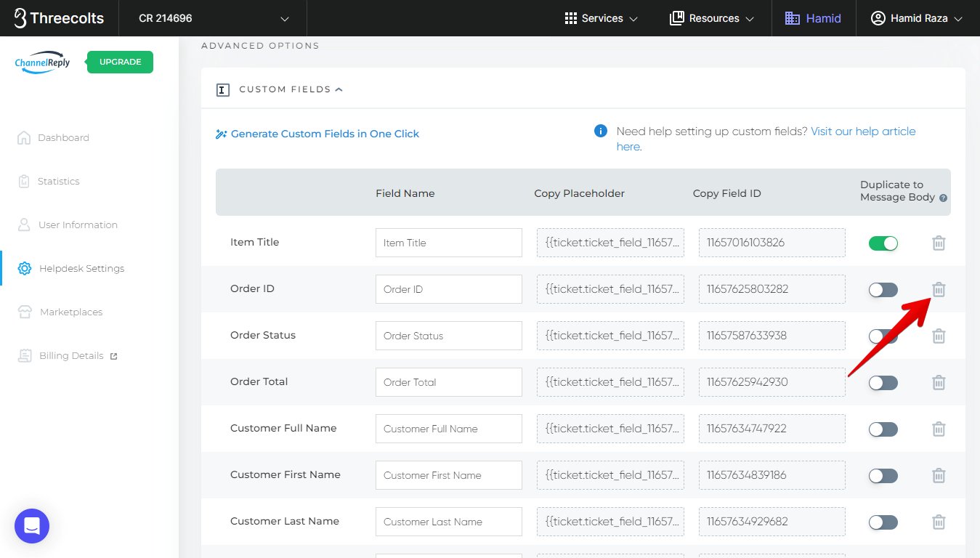980x558 pixels.
Task: Click the Order ID field name input
Action: (x=449, y=289)
